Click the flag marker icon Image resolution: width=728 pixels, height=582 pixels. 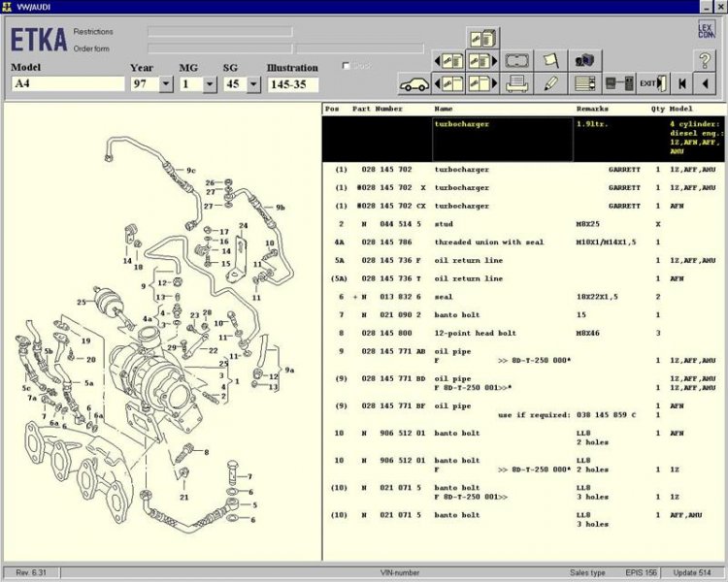click(x=550, y=60)
